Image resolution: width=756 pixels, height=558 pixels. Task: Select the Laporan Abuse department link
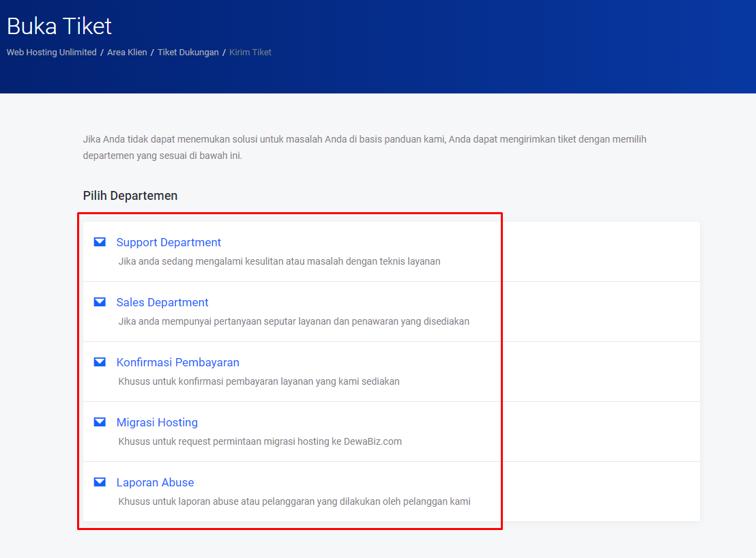coord(155,482)
